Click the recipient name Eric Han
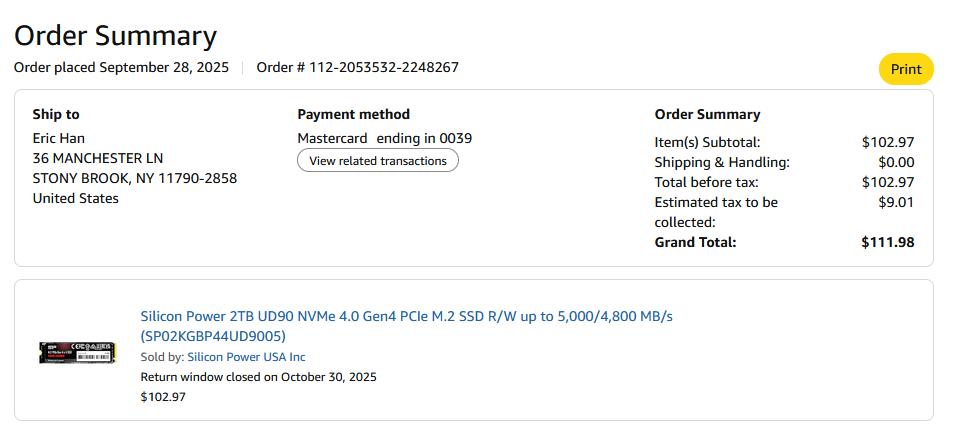 tap(61, 138)
